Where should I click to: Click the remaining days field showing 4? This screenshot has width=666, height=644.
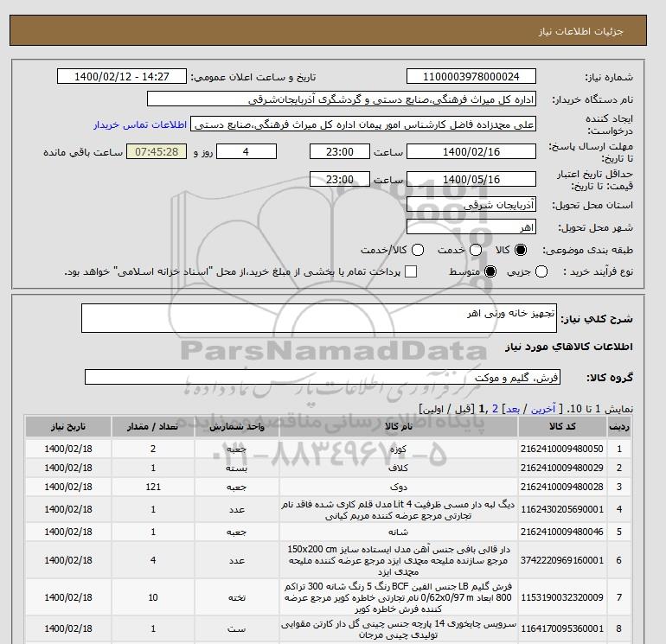tap(247, 151)
